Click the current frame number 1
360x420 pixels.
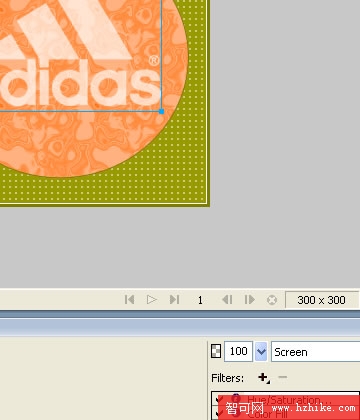[x=200, y=300]
